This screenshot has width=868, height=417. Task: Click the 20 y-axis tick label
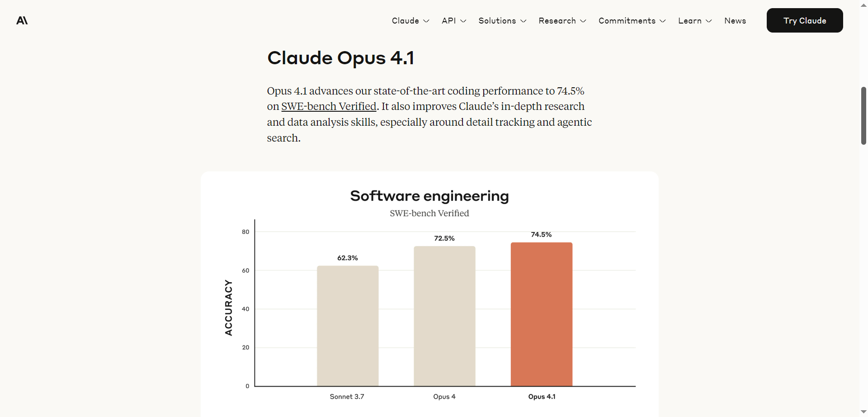245,347
